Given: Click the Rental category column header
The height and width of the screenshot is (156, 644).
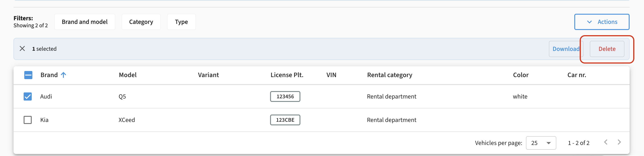Looking at the screenshot, I should 389,75.
